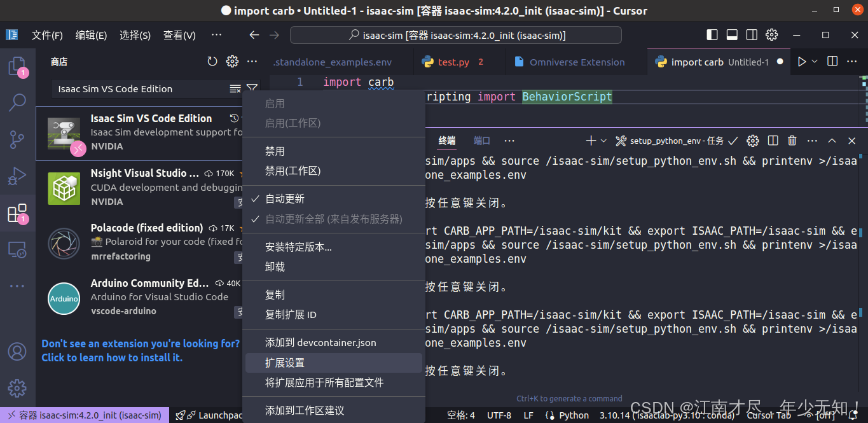This screenshot has height=423, width=868.
Task: Choose 卸载 to uninstall the extension
Action: [x=334, y=267]
